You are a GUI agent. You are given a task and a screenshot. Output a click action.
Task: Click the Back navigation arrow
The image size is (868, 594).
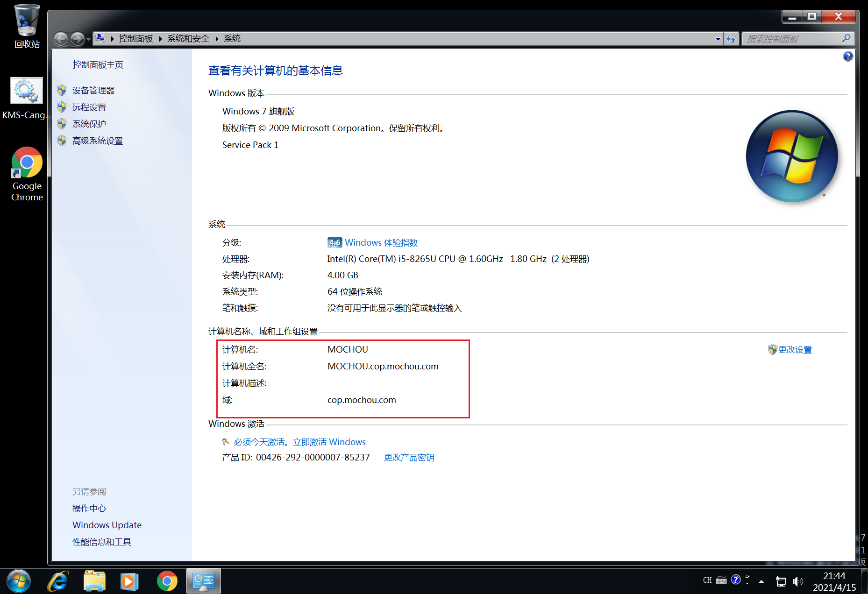click(x=61, y=39)
